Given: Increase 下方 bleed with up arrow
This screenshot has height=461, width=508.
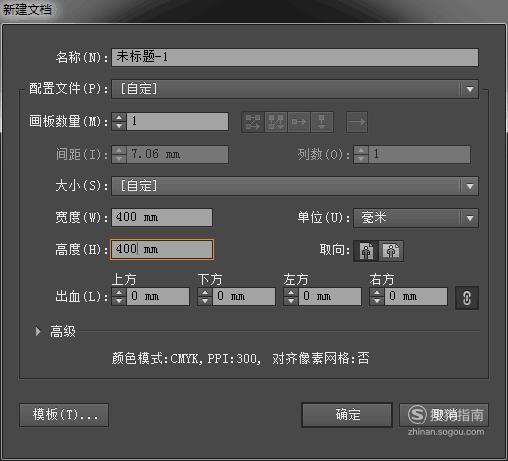Looking at the screenshot, I should [x=205, y=292].
